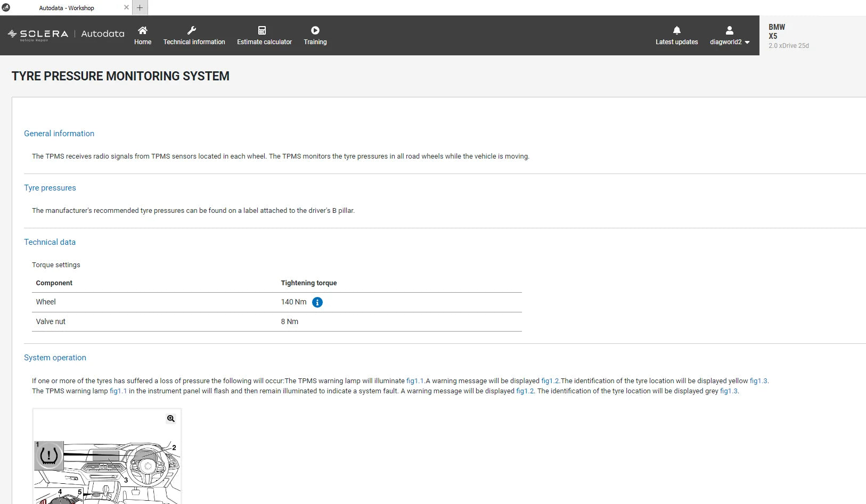866x504 pixels.
Task: Close the Autodata - Workshop tab
Action: click(126, 7)
